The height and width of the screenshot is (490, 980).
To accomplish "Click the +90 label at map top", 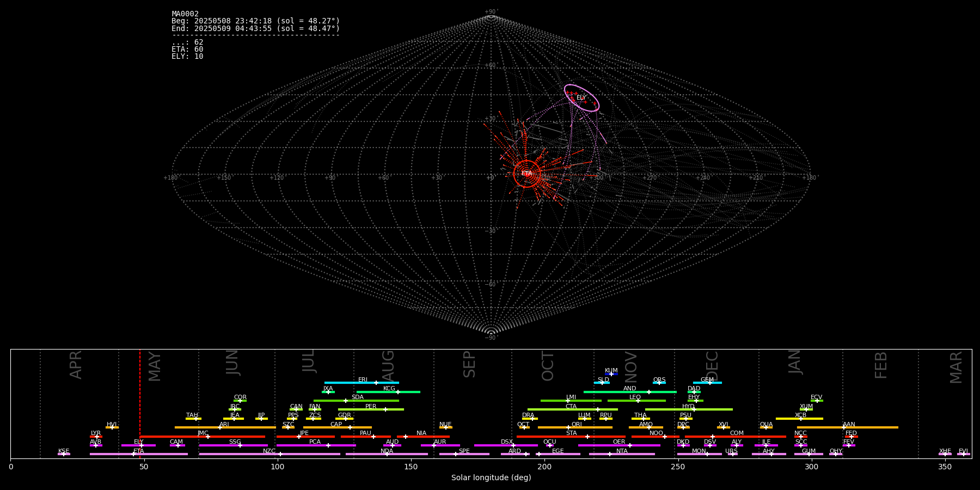I will click(491, 11).
